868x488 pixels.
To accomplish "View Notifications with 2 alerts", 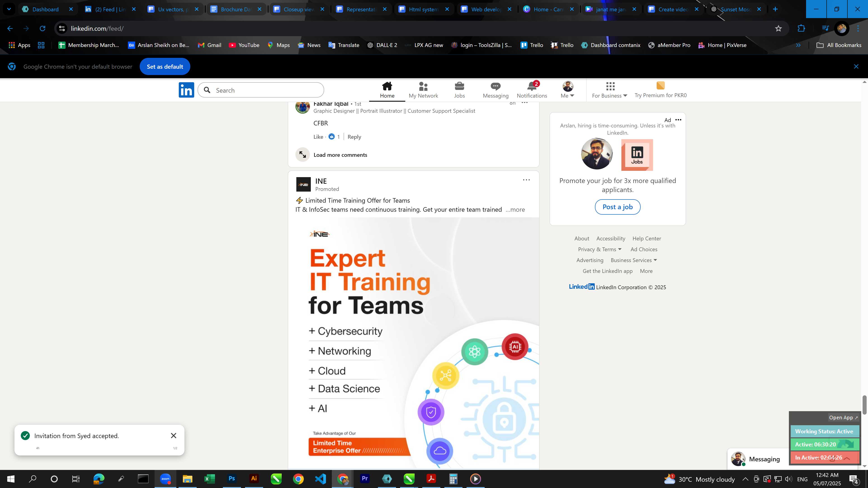I will pyautogui.click(x=532, y=90).
